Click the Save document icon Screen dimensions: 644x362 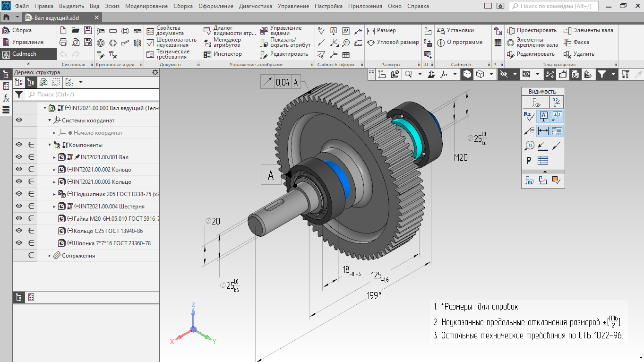87,30
